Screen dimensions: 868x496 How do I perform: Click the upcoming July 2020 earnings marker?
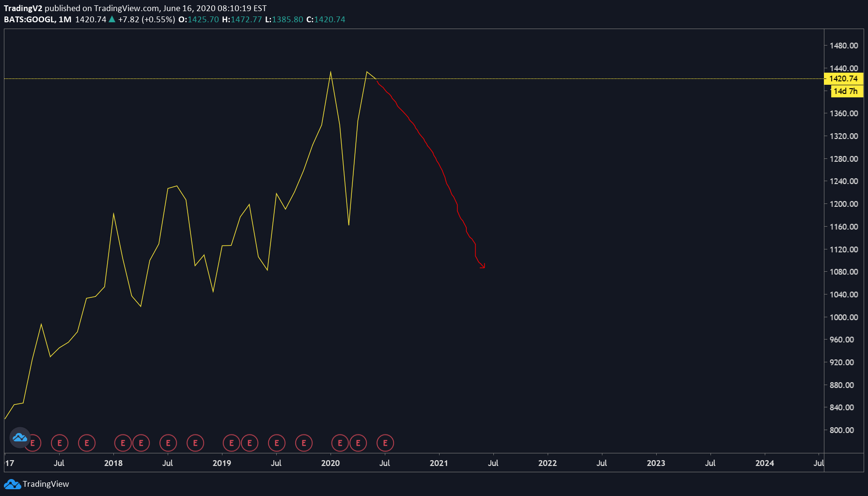tap(385, 443)
